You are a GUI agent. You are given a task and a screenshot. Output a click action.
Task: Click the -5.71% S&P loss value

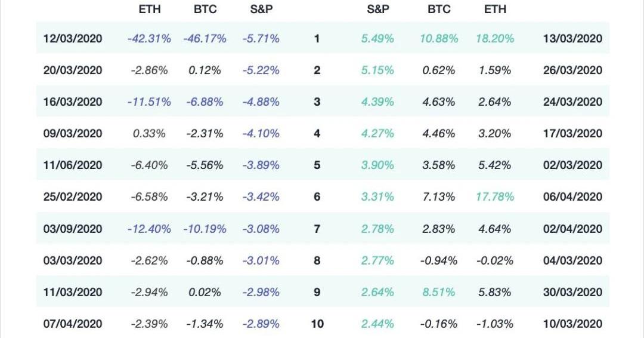click(261, 39)
